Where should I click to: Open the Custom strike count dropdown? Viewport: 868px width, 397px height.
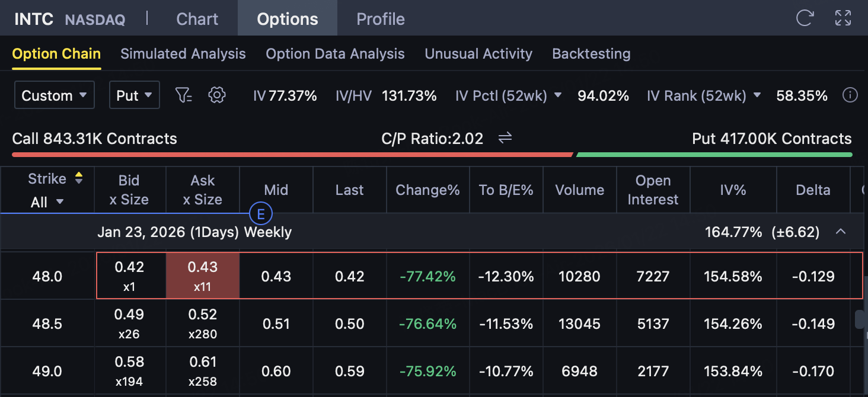[x=55, y=95]
